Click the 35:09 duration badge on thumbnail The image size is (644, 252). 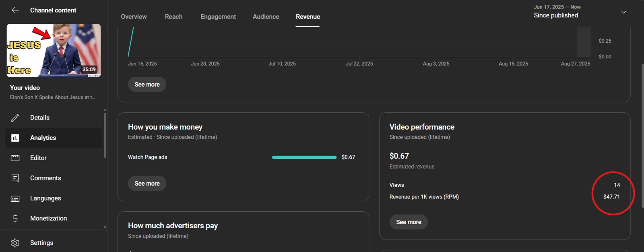coord(89,70)
